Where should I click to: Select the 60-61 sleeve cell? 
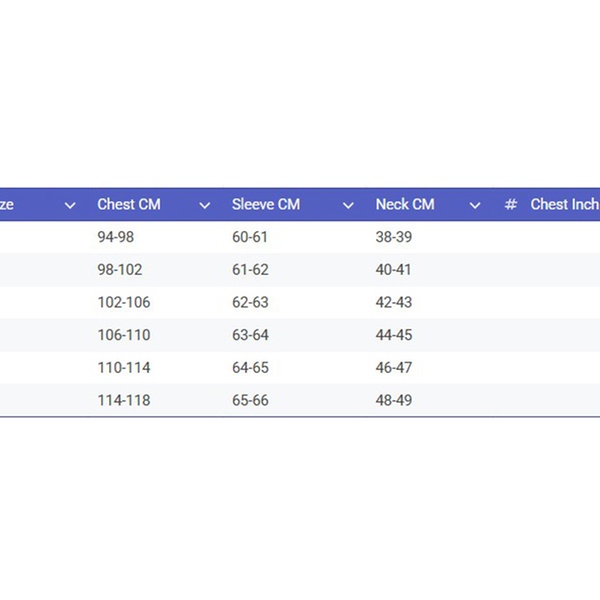250,237
